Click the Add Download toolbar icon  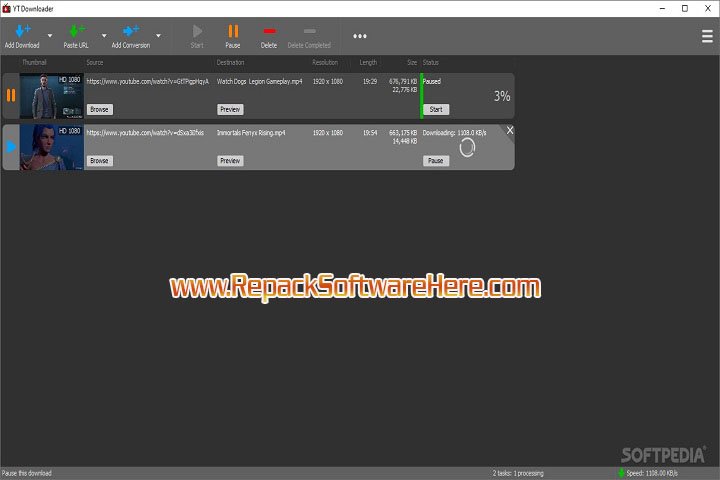coord(22,31)
